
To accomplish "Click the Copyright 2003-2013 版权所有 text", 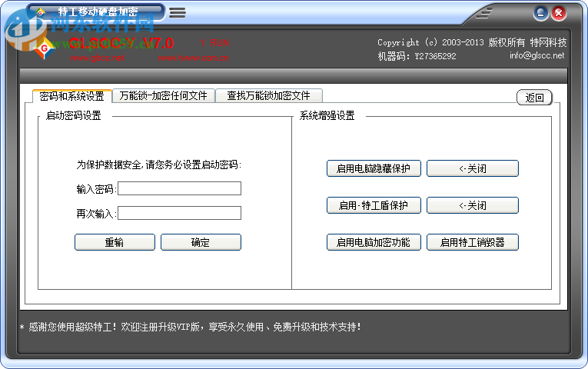I will click(472, 42).
